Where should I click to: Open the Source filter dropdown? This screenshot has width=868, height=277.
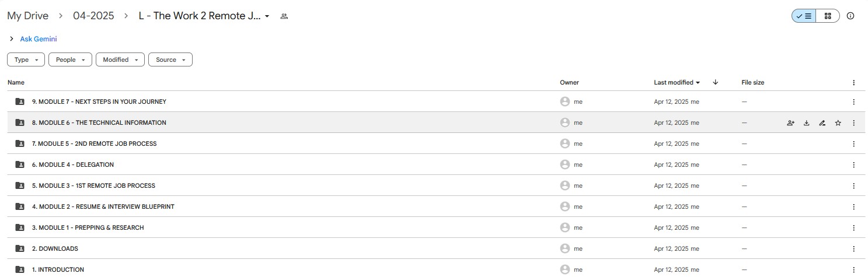(x=170, y=59)
